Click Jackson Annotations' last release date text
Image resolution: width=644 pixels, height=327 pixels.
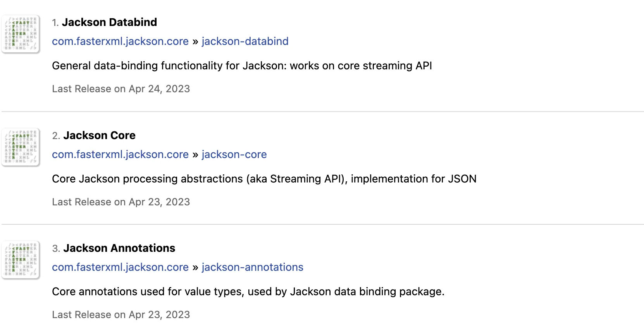[121, 315]
